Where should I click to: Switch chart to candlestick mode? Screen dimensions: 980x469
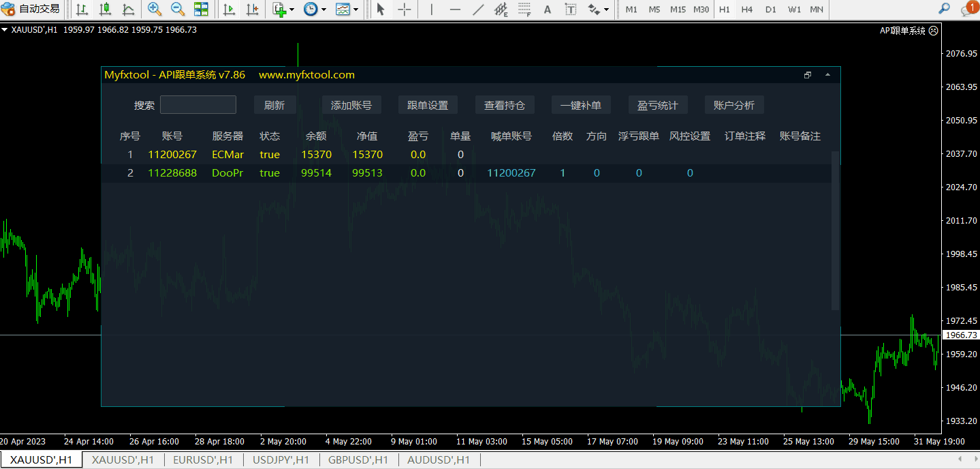(x=105, y=10)
